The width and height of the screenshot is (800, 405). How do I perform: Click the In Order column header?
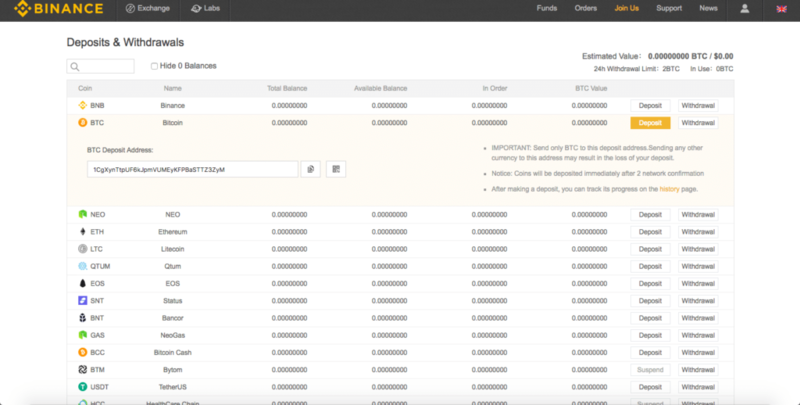click(x=495, y=88)
